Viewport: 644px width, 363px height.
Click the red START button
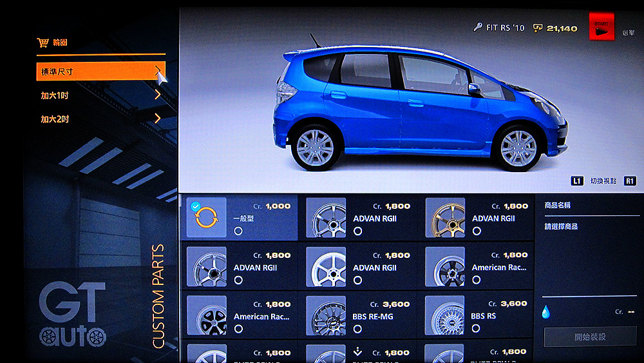pyautogui.click(x=601, y=26)
